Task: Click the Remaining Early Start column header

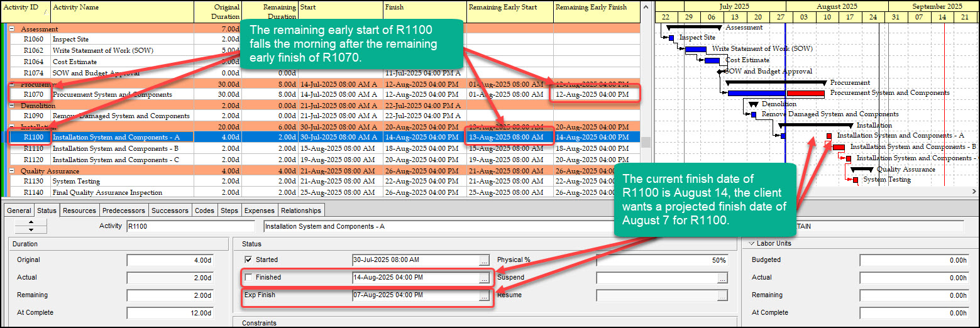Action: coord(509,8)
